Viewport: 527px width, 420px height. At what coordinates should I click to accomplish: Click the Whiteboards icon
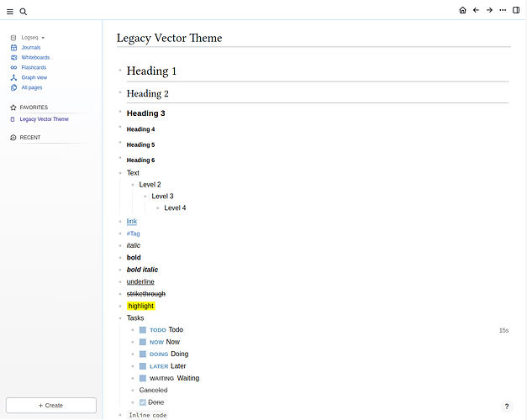13,57
